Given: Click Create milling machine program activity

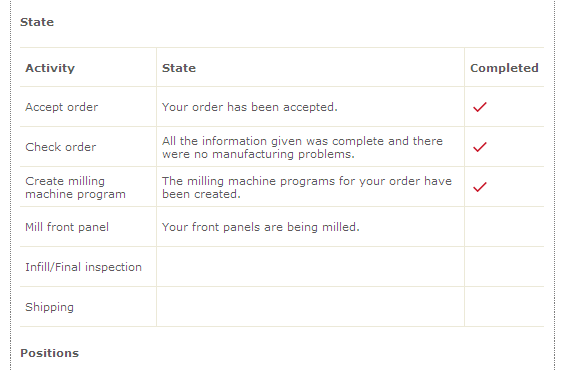Looking at the screenshot, I should pyautogui.click(x=76, y=187).
